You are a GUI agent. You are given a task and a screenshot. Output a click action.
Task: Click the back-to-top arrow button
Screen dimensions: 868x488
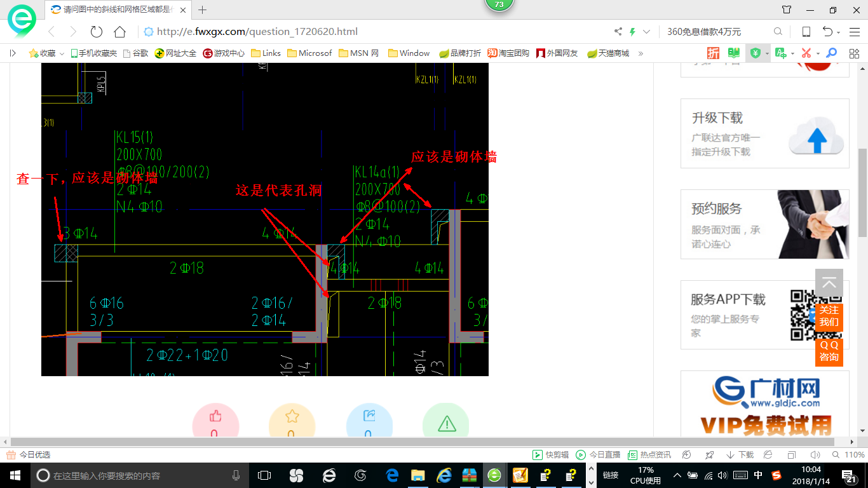click(829, 283)
